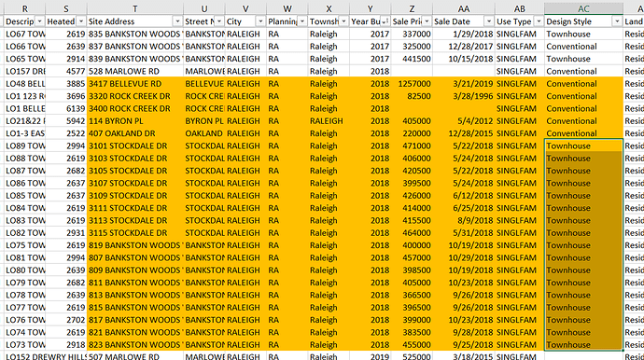Screen dimensions: 644x360
Task: Open the Planning column filter dropdown
Action: [301, 21]
